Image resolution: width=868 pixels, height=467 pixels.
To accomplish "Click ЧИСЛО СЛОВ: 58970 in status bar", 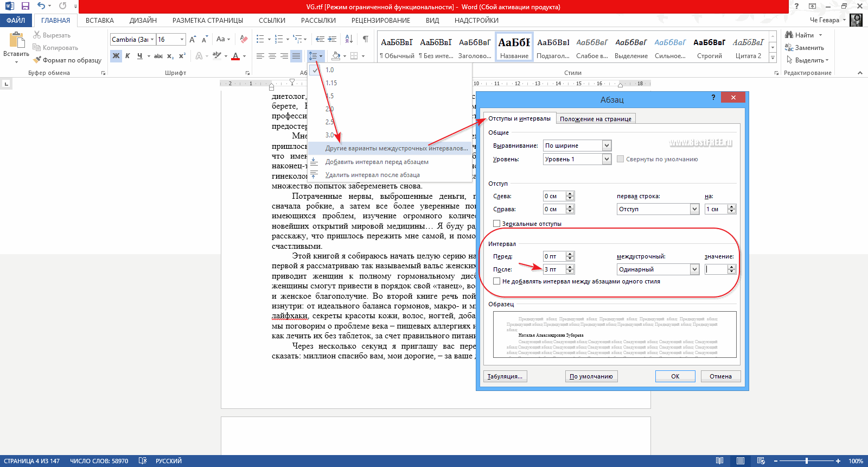I will click(x=99, y=461).
